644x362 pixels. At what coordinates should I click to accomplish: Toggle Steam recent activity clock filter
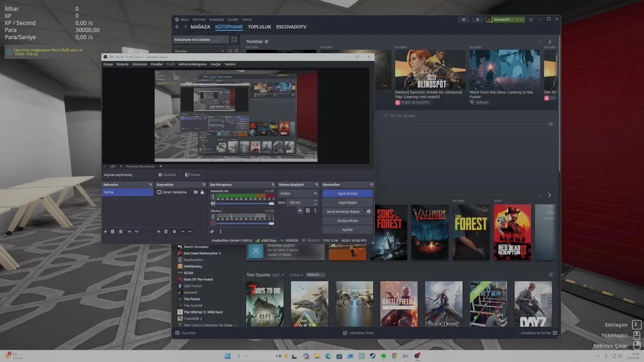tap(230, 51)
